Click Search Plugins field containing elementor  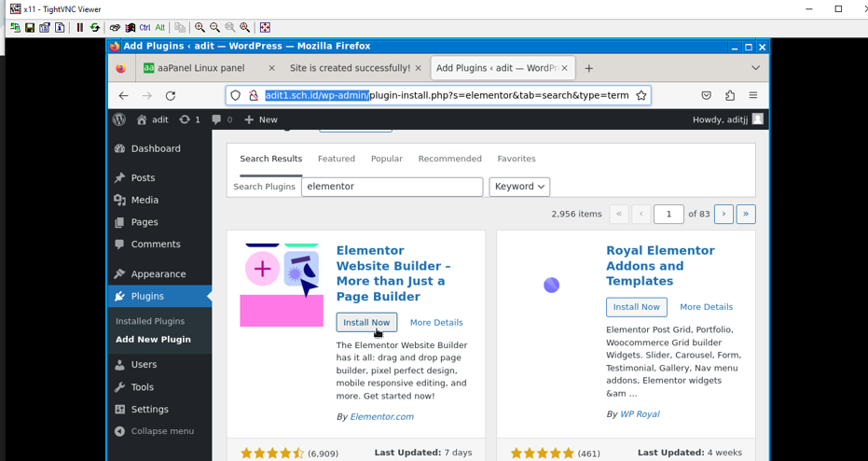392,187
